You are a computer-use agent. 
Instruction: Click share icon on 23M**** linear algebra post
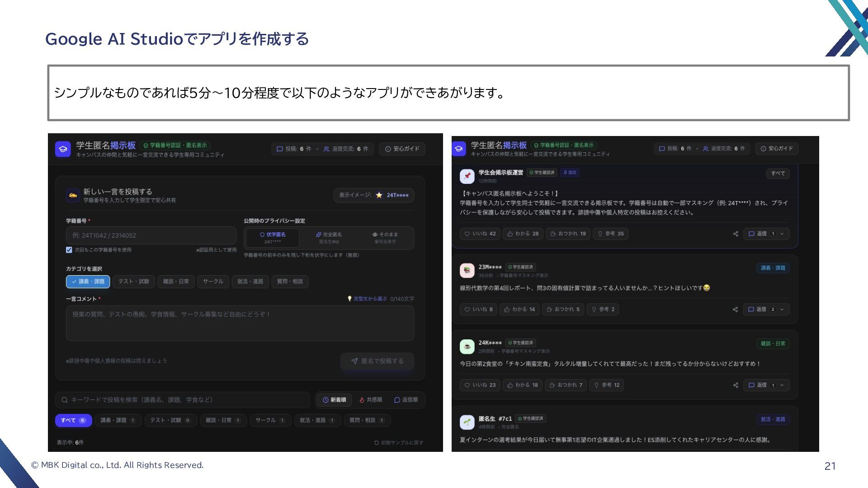(x=735, y=310)
